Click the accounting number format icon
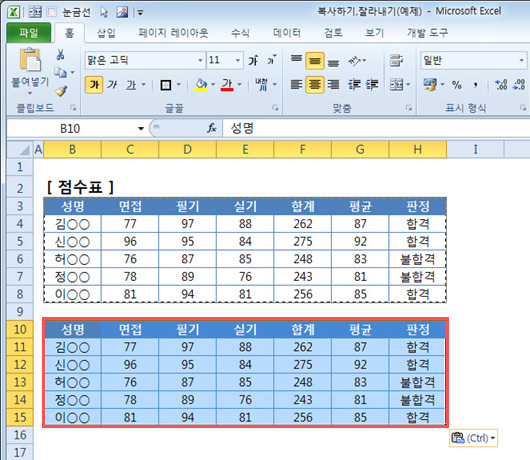The width and height of the screenshot is (530, 460). [x=430, y=84]
